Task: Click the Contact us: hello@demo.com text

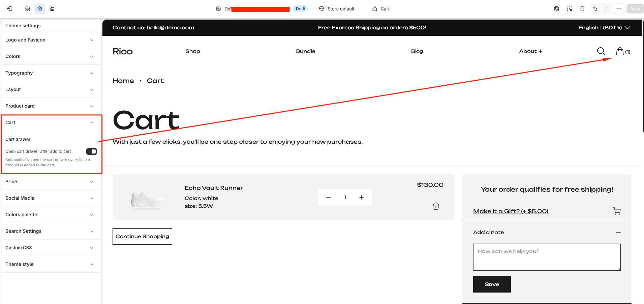Action: pos(153,28)
